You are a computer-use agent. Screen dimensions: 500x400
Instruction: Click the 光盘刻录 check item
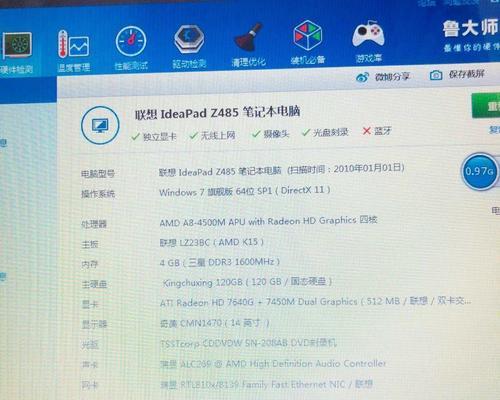(x=325, y=132)
